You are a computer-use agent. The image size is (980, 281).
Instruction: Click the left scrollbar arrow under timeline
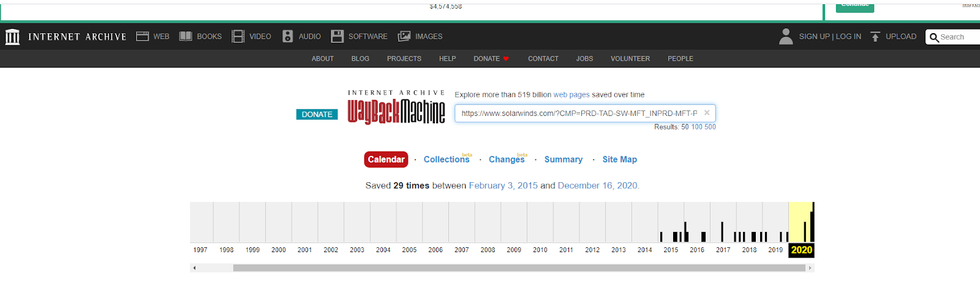[194, 268]
